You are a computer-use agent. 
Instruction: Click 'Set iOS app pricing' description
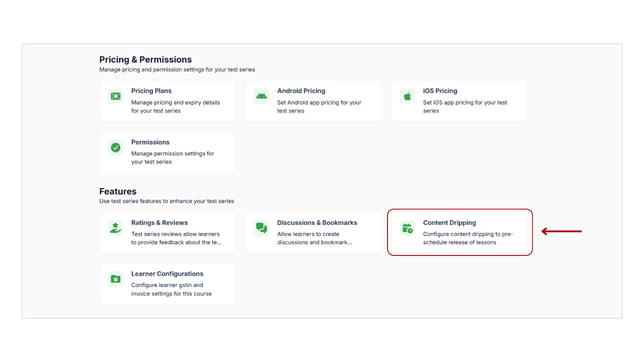click(465, 106)
